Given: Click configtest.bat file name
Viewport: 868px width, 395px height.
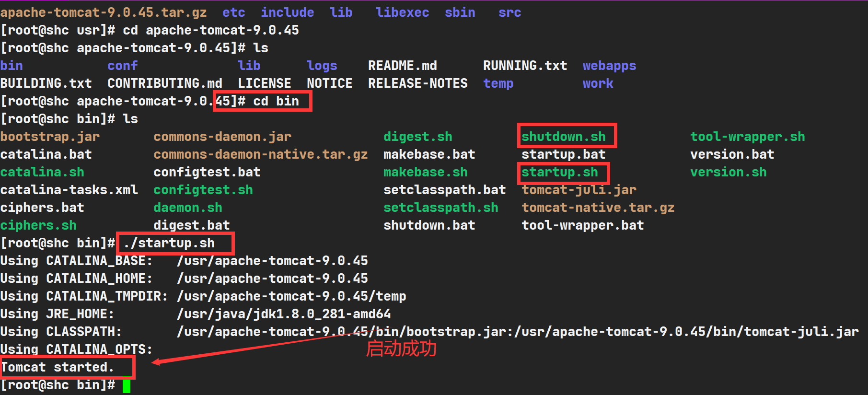Looking at the screenshot, I should 207,172.
